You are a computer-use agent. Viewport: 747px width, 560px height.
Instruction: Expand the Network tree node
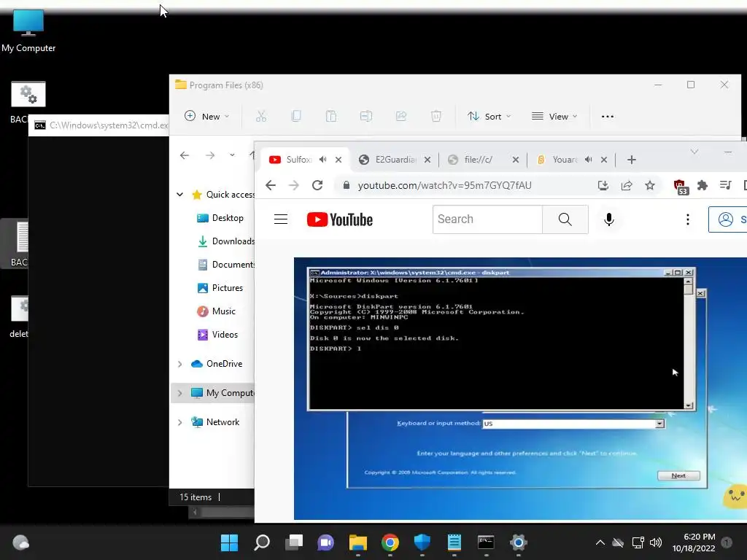click(179, 422)
